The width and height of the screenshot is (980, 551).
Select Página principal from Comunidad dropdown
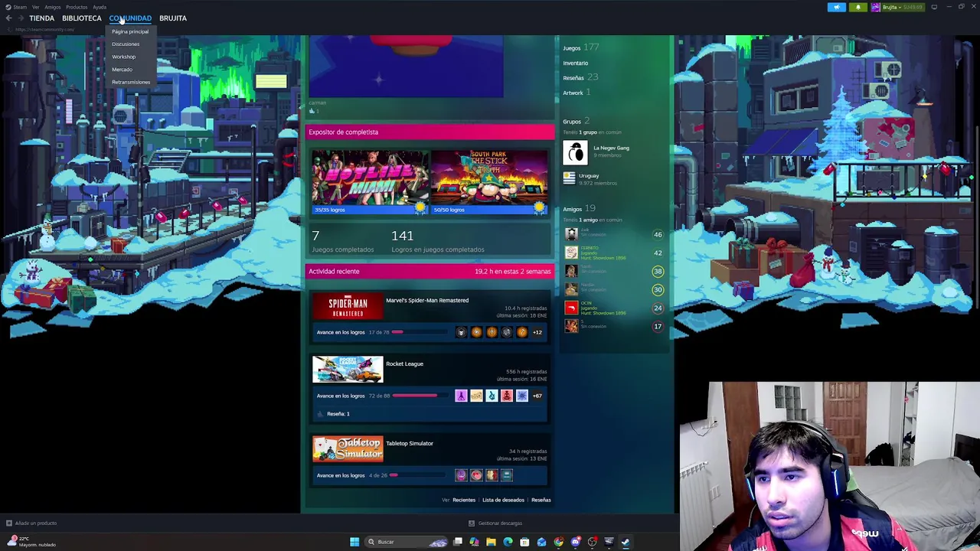click(x=130, y=31)
